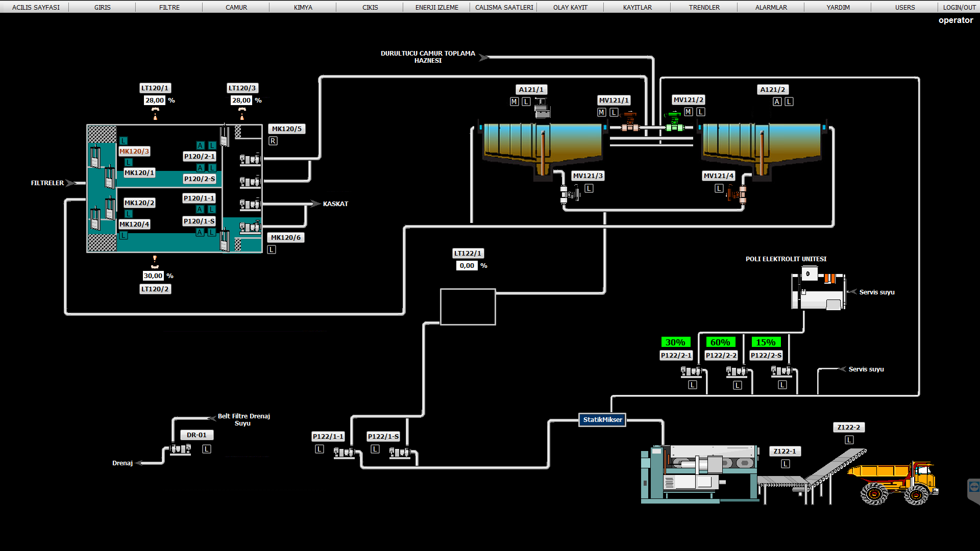Toggle the A mode indicator under A121/2
This screenshot has width=980, height=551.
(777, 102)
